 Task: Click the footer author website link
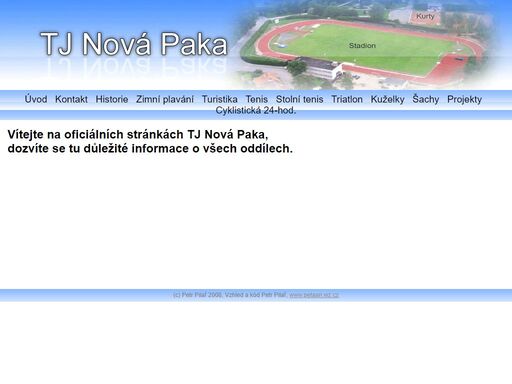click(314, 295)
